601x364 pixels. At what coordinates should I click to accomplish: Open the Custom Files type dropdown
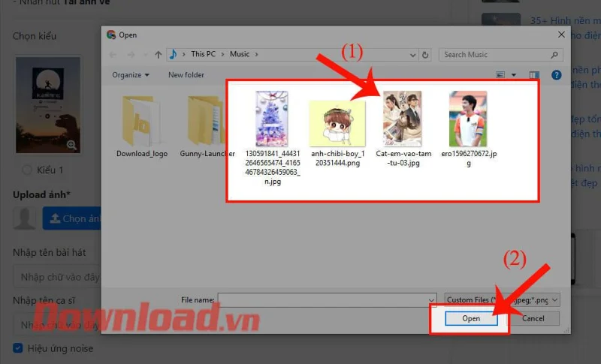tap(502, 299)
